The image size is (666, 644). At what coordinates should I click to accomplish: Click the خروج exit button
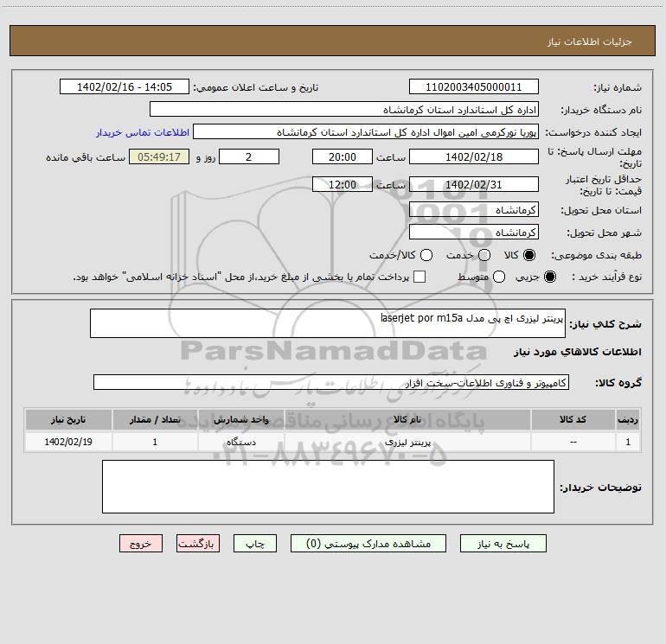click(141, 544)
